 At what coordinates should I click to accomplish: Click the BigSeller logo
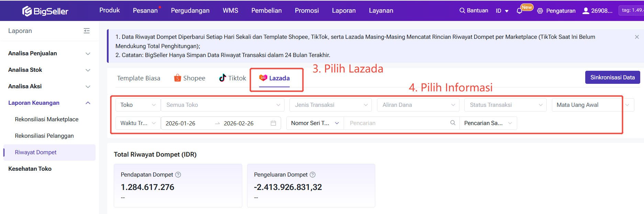click(x=45, y=11)
